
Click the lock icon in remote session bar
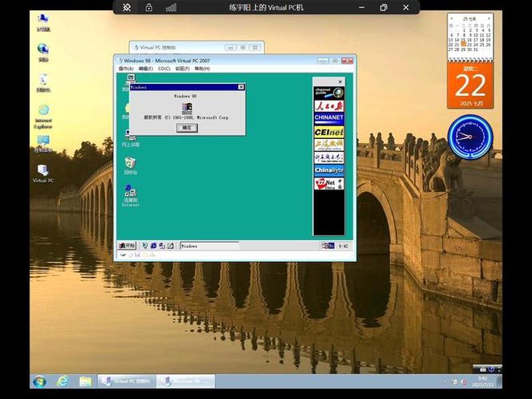148,7
